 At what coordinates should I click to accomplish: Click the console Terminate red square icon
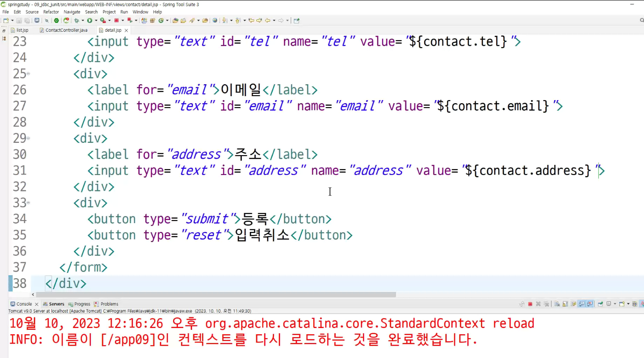coord(530,304)
